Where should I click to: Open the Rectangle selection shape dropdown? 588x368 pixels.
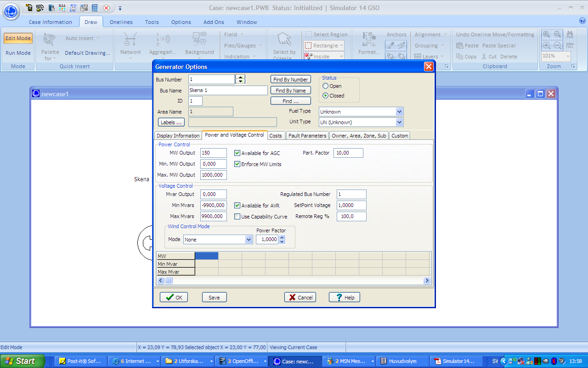342,46
